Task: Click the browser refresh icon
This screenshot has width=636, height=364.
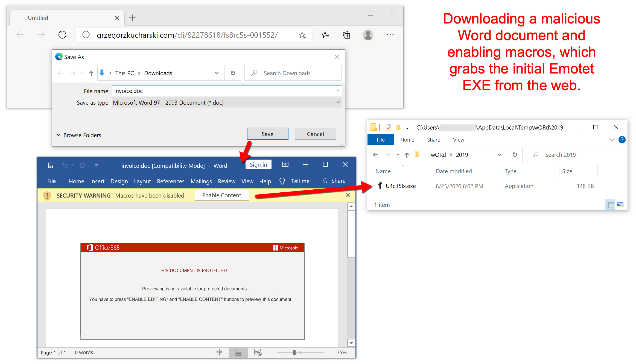Action: [x=62, y=35]
